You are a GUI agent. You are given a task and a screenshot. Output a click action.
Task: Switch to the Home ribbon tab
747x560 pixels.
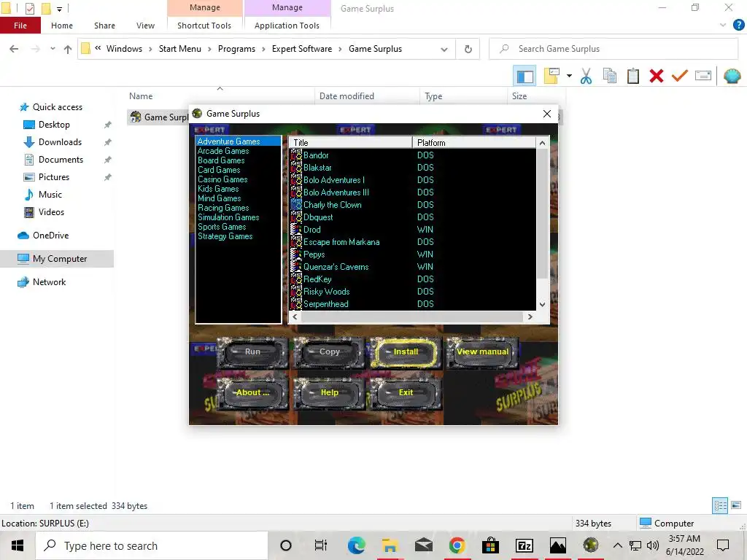[62, 26]
